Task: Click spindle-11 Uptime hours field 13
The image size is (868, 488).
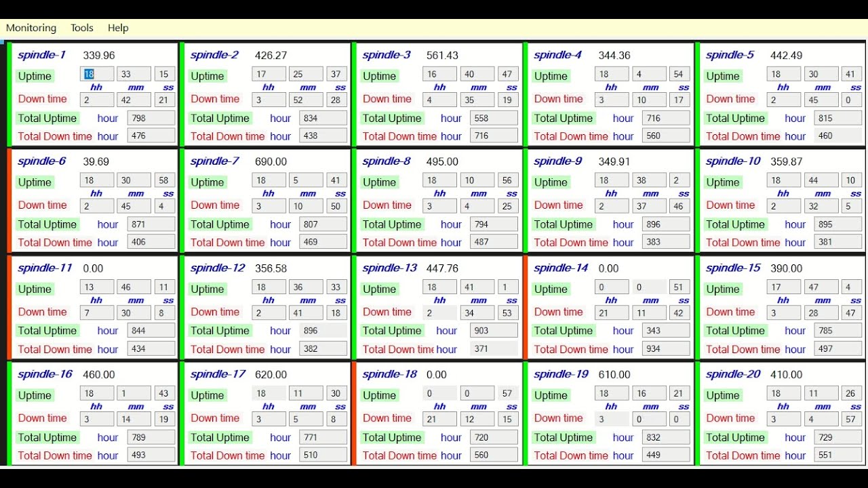Action: pos(97,287)
